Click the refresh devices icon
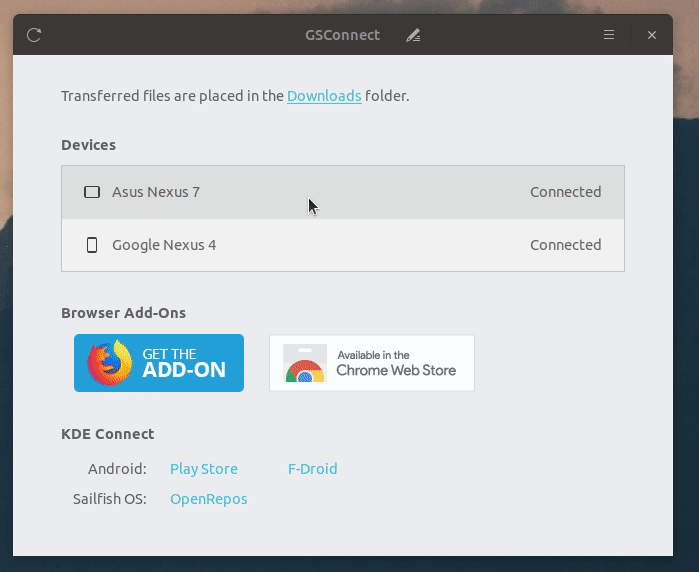The height and width of the screenshot is (572, 699). pos(34,35)
